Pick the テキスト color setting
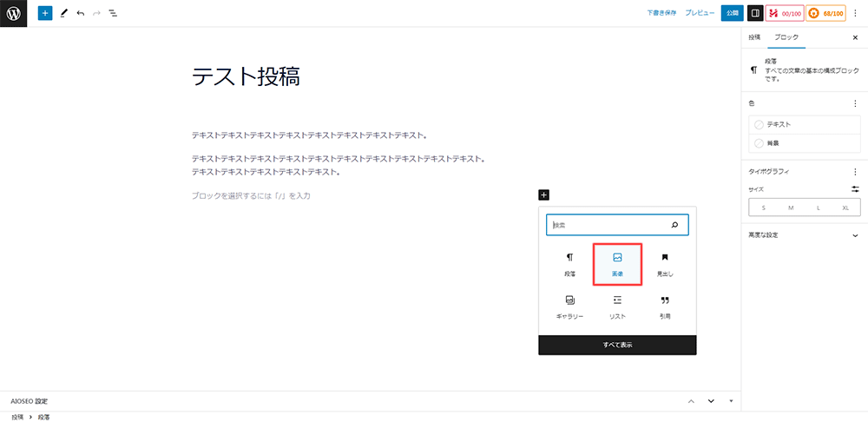This screenshot has width=868, height=422. click(x=805, y=125)
